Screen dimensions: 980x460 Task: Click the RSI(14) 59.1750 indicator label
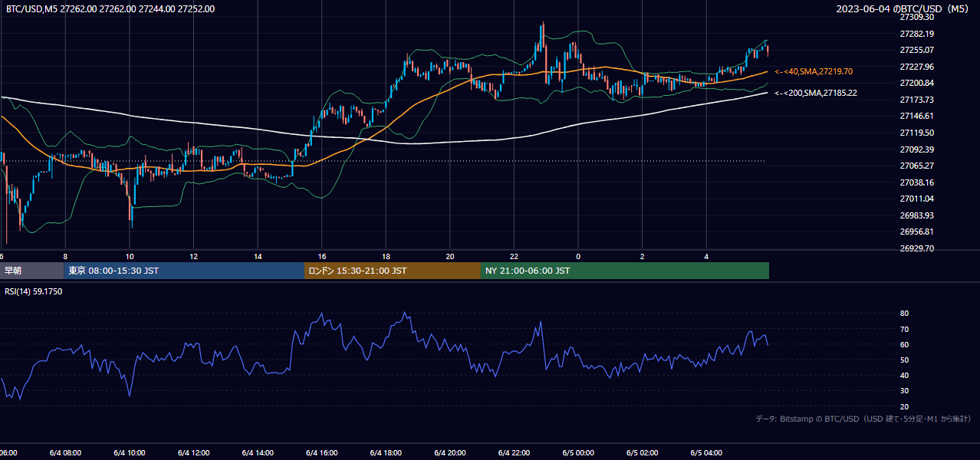34,291
